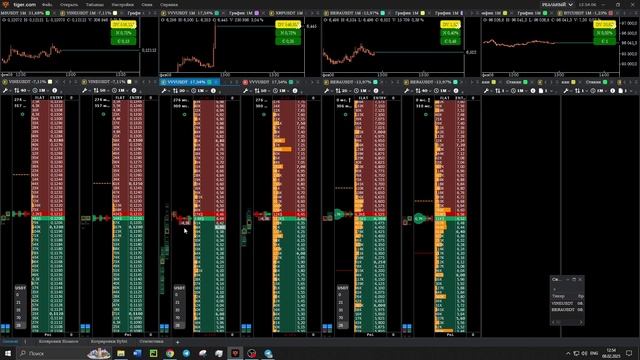Open wrench settings in first BERAUSDT order book

(327, 90)
